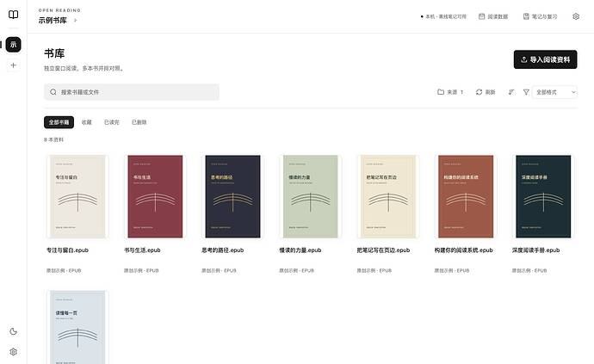594x364 pixels.
Task: Open settings gear in left sidebar
Action: click(x=13, y=352)
